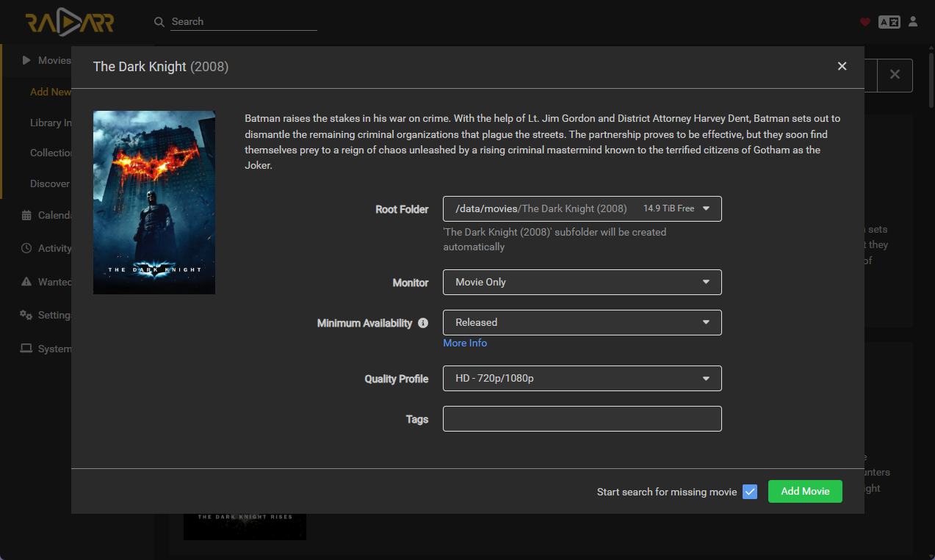This screenshot has width=935, height=560.
Task: Click the More Info link
Action: pyautogui.click(x=465, y=343)
